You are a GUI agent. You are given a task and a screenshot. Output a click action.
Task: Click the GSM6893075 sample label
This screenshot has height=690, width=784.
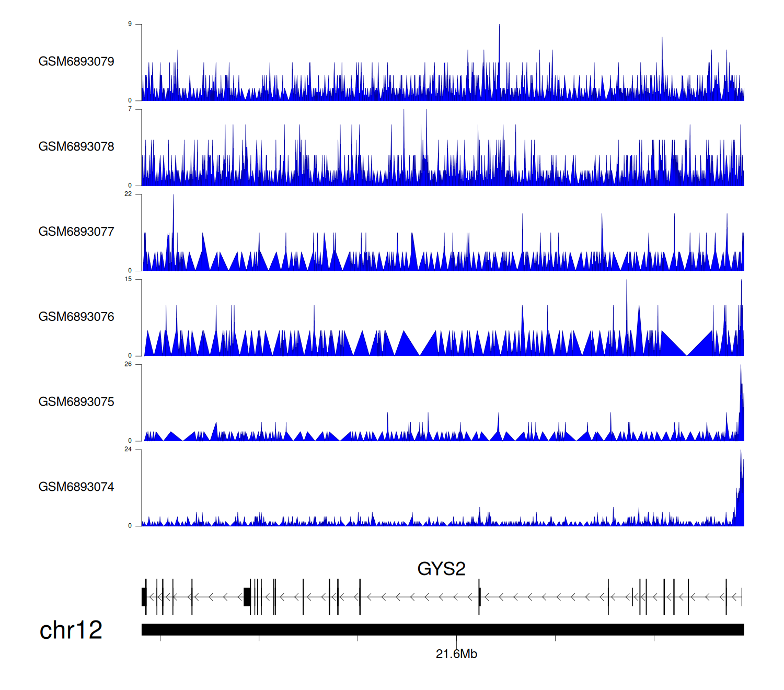(x=76, y=402)
